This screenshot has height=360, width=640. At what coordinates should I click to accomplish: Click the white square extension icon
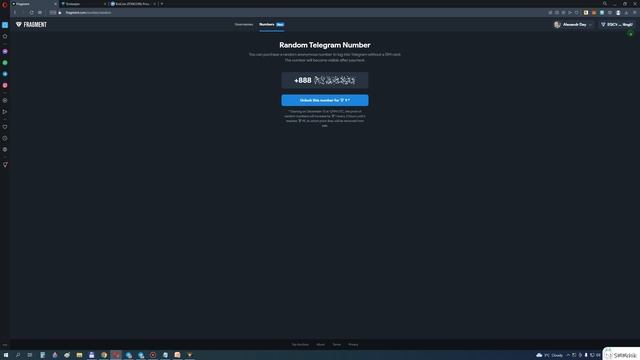pyautogui.click(x=586, y=13)
